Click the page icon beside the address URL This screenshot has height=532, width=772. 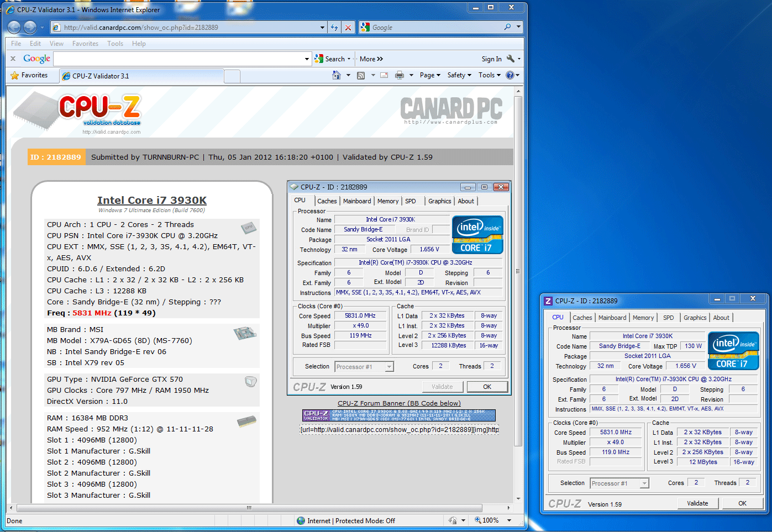[56, 27]
